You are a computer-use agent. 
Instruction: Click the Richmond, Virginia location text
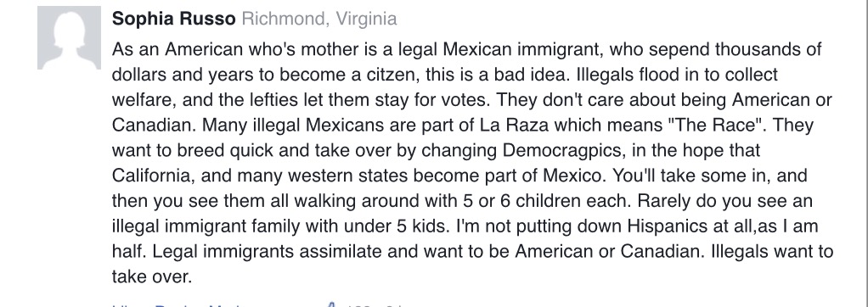[319, 19]
